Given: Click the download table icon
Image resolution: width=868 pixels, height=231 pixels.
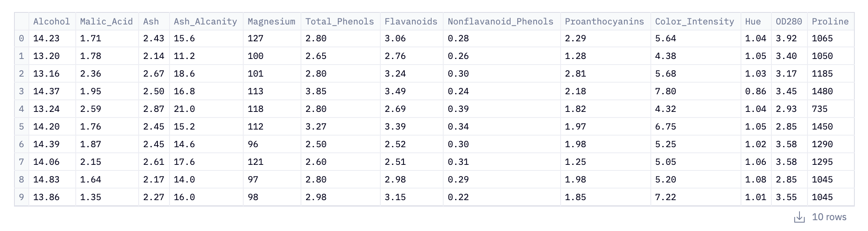Looking at the screenshot, I should click(799, 217).
